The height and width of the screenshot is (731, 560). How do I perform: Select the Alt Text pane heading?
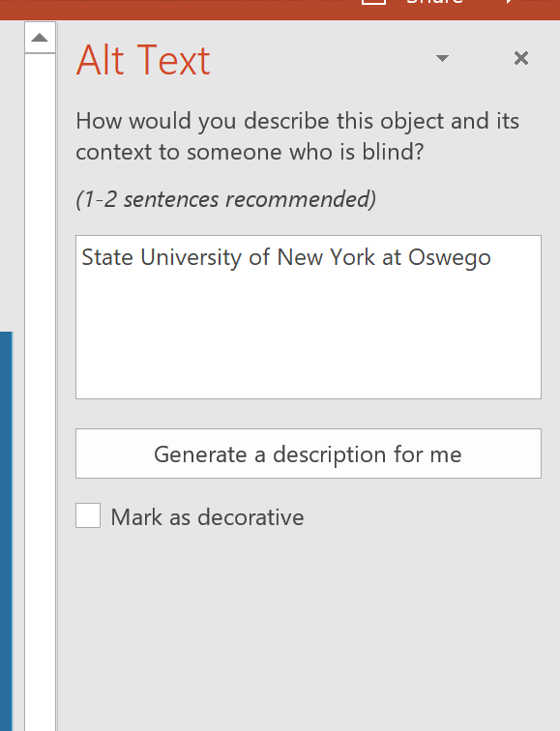tap(143, 60)
